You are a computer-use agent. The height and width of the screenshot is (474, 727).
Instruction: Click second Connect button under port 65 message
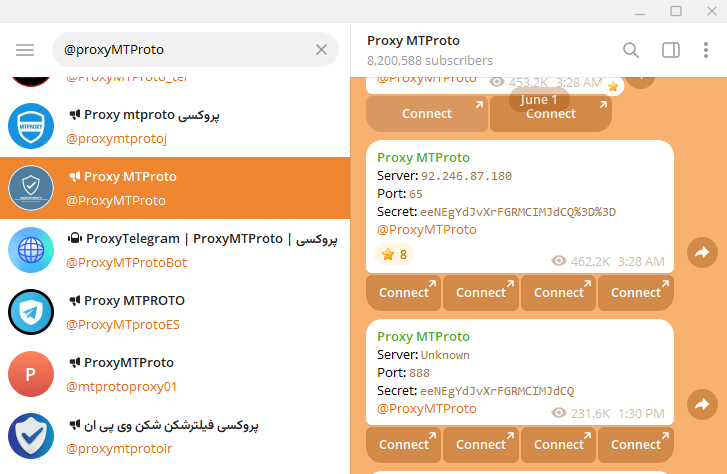tap(481, 293)
